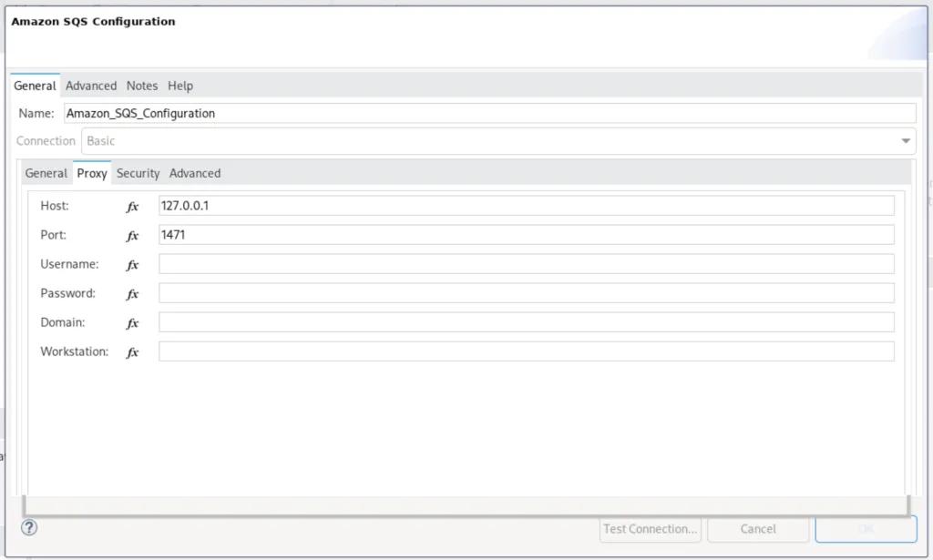933x560 pixels.
Task: Click the fx icon next to Username
Action: pyautogui.click(x=132, y=265)
